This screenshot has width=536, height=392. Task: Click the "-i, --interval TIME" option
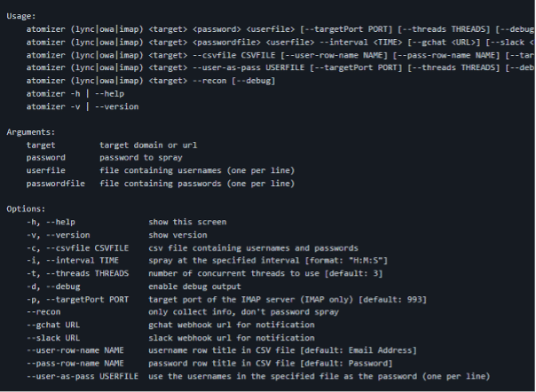pos(73,261)
